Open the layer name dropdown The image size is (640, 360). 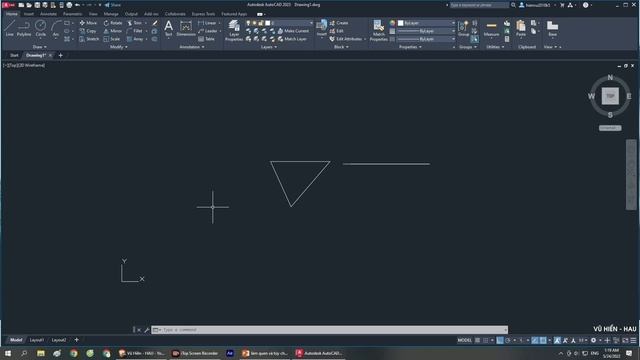click(x=289, y=23)
